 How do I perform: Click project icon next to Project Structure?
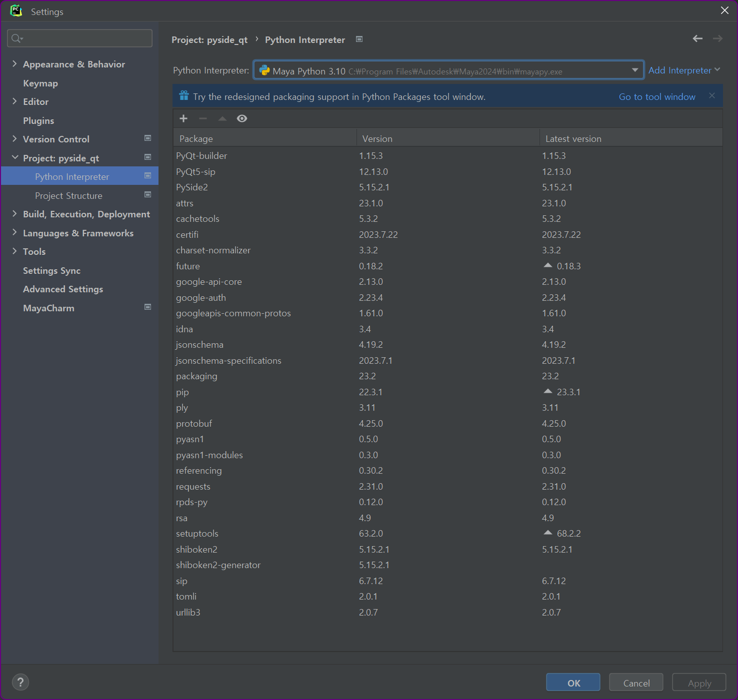(x=148, y=194)
